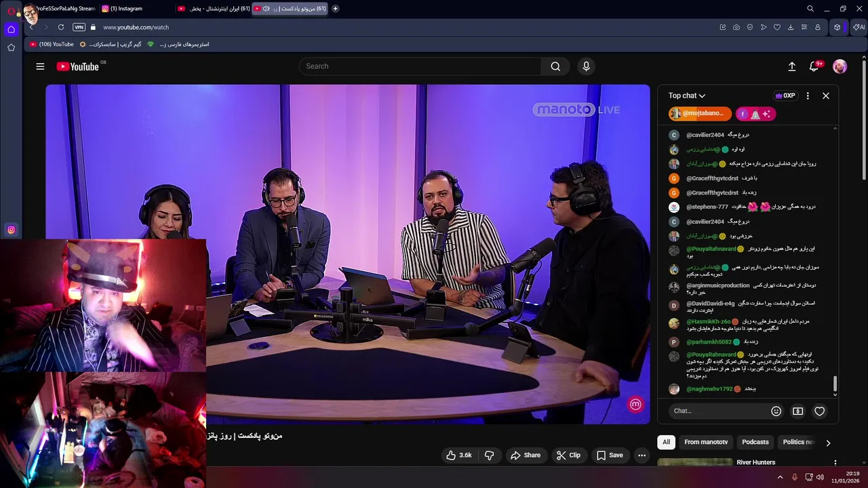Select the All filter chip
The width and height of the screenshot is (868, 488).
click(x=666, y=442)
